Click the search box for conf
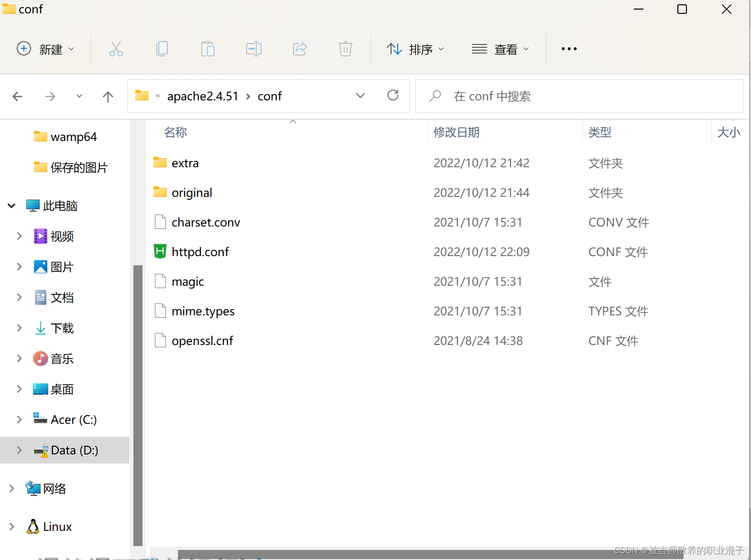 click(x=579, y=96)
